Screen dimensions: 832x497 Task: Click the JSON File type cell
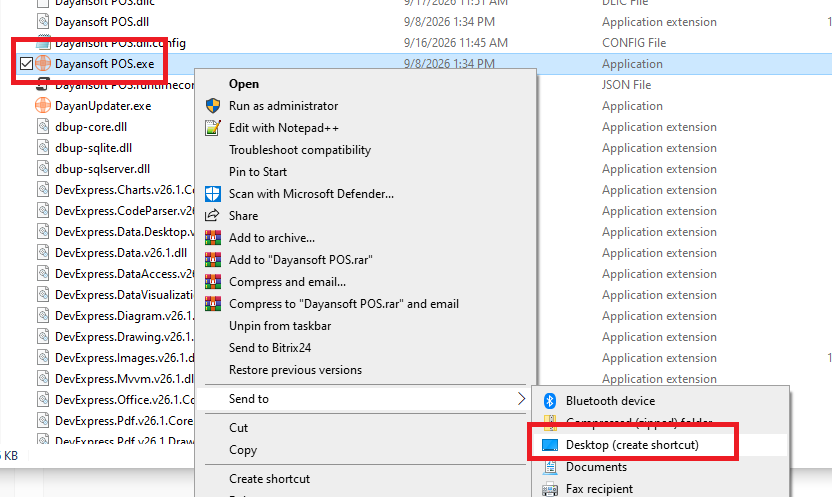click(x=626, y=85)
